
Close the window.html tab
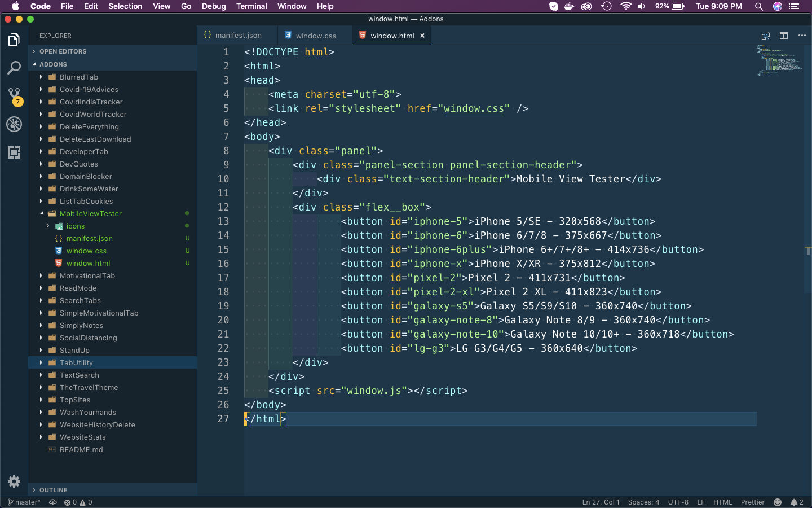coord(422,36)
